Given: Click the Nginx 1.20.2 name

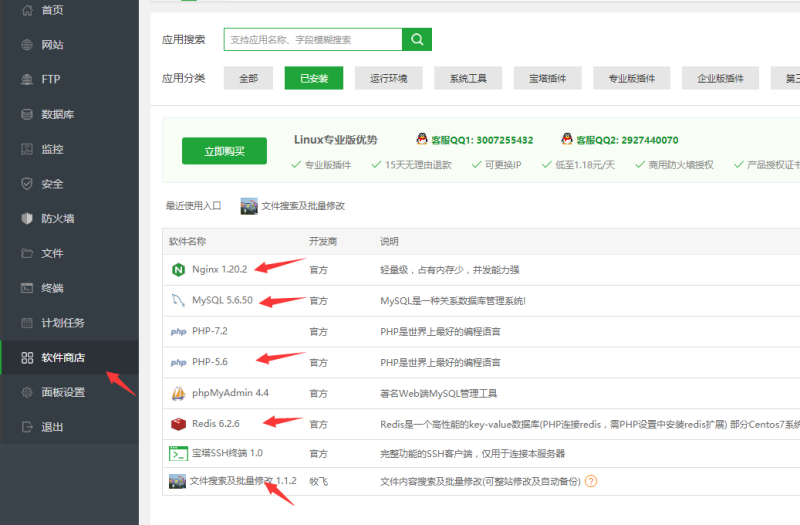Looking at the screenshot, I should click(219, 269).
